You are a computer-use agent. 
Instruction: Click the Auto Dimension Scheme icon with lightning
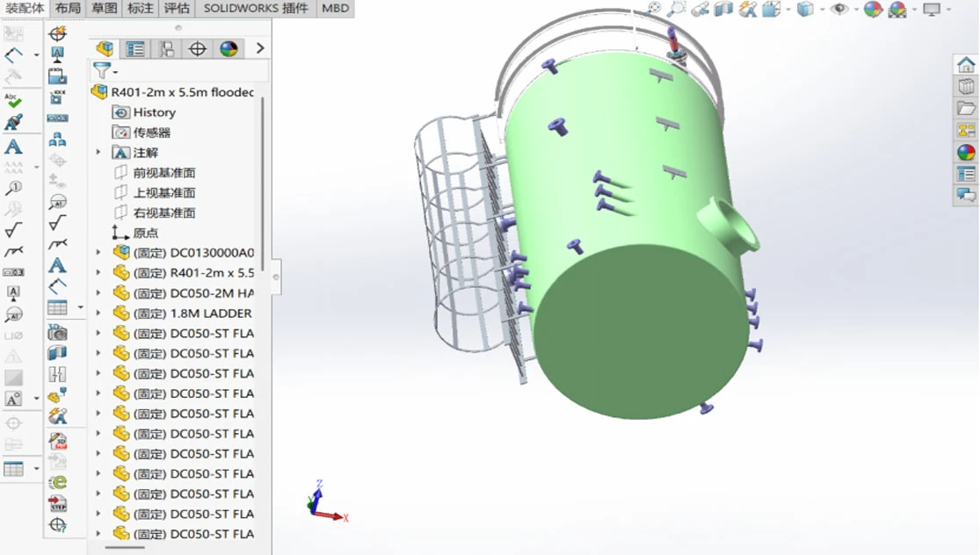(x=57, y=33)
